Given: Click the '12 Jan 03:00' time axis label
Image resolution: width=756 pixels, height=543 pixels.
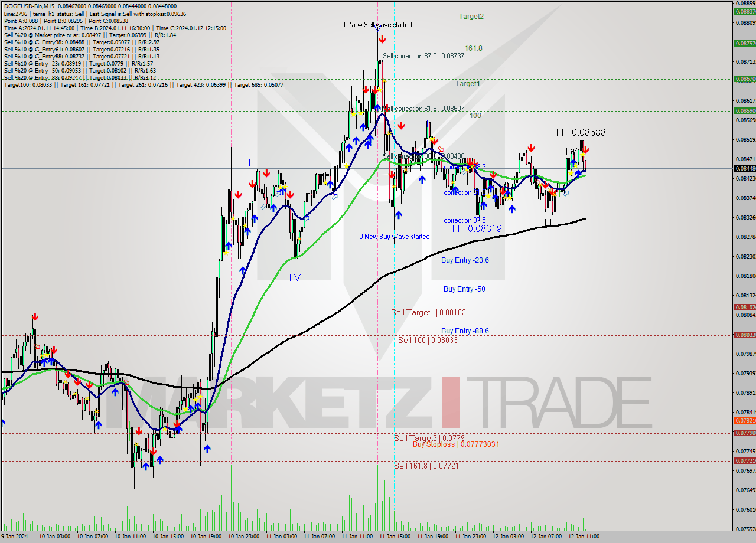Looking at the screenshot, I should tap(509, 537).
